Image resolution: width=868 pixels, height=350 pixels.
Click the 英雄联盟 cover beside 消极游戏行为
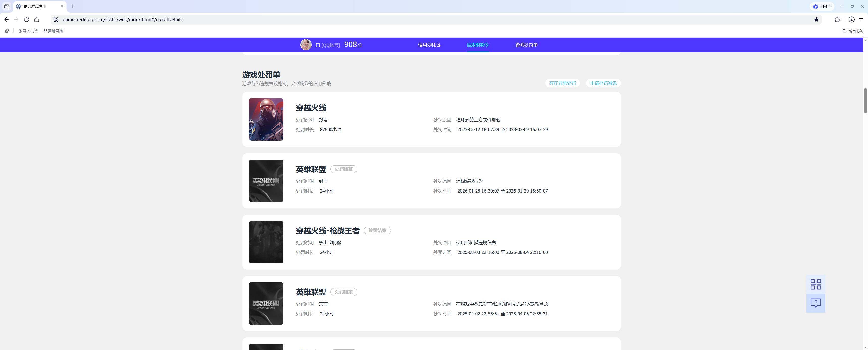tap(266, 181)
